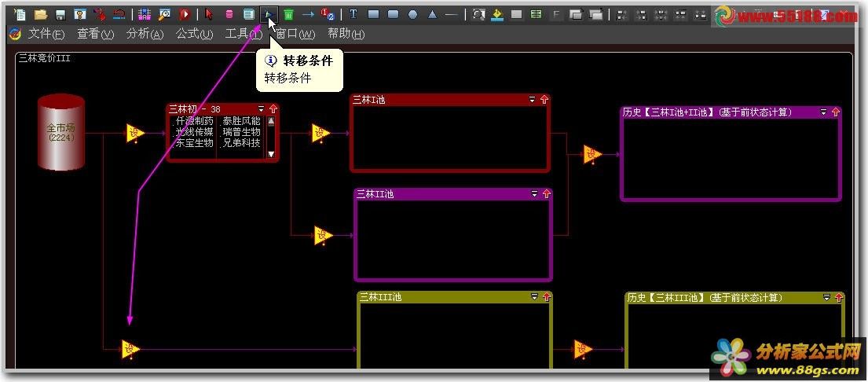Click condition triangle between 全市场 and 三林初

pyautogui.click(x=134, y=134)
